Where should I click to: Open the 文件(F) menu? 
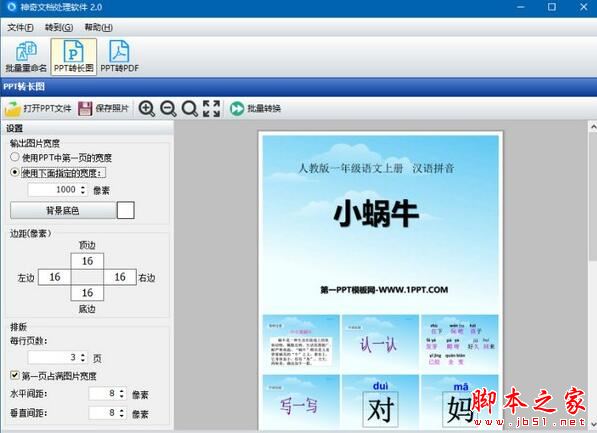click(21, 27)
